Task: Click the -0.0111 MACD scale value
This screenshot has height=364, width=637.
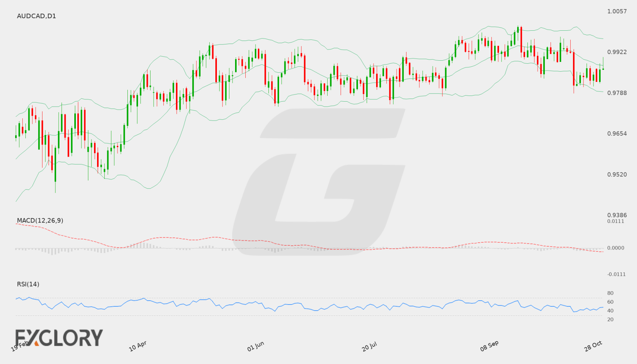Action: click(617, 274)
